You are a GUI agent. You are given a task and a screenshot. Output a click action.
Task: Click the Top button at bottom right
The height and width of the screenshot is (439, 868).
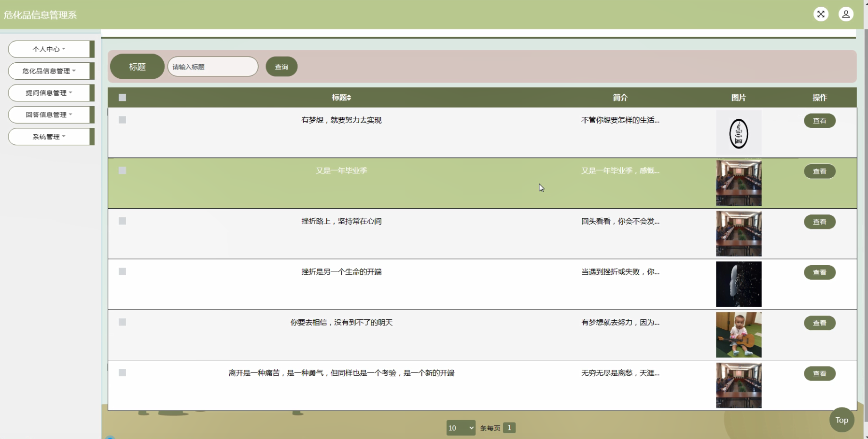click(841, 420)
